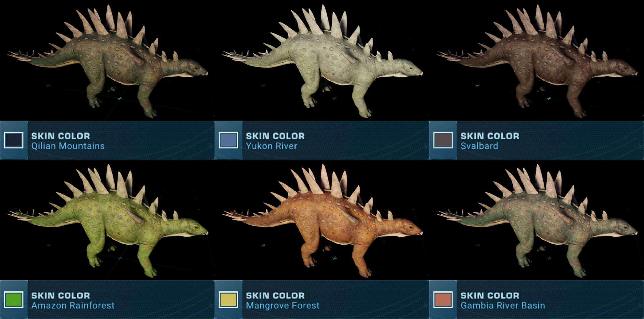Click the Qilian Mountains dark navy swatch
The width and height of the screenshot is (644, 319).
point(14,140)
